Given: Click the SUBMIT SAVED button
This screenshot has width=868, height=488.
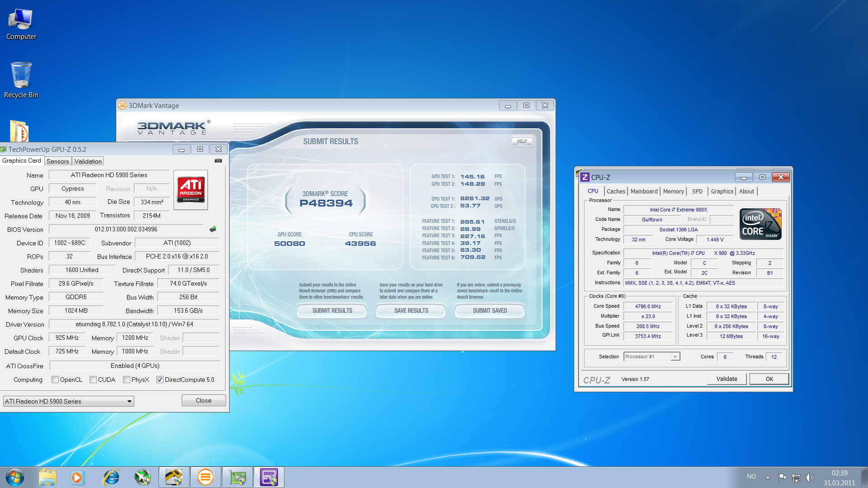Looking at the screenshot, I should tap(490, 310).
